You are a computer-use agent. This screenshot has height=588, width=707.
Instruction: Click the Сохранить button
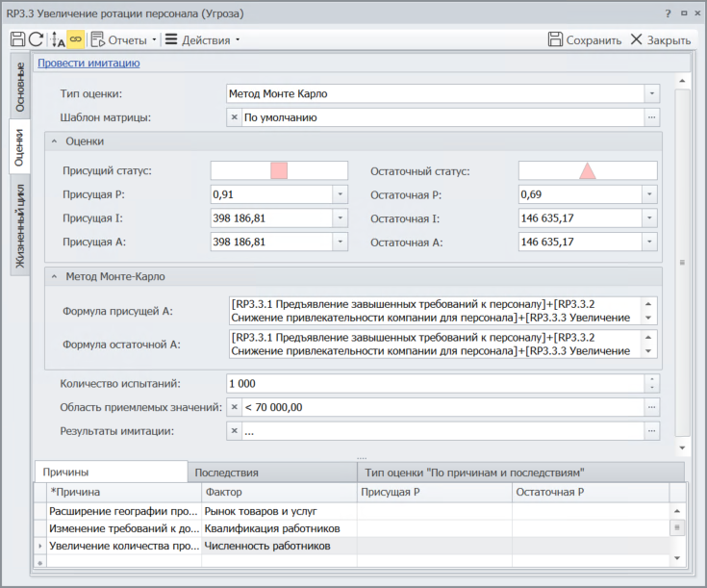tap(585, 40)
